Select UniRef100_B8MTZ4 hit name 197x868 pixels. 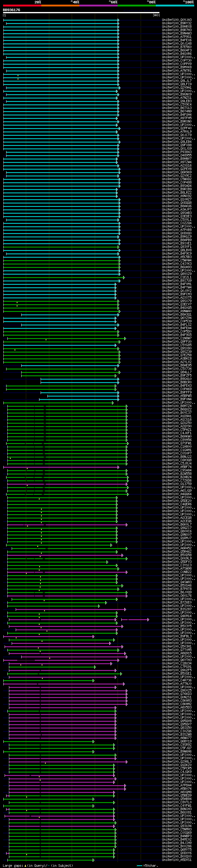(x=177, y=406)
